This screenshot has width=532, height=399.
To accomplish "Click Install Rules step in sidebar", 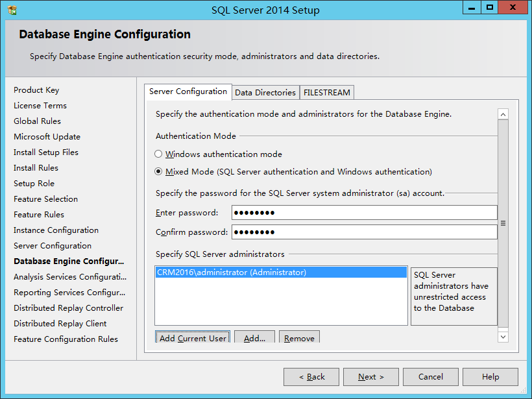I will click(36, 168).
